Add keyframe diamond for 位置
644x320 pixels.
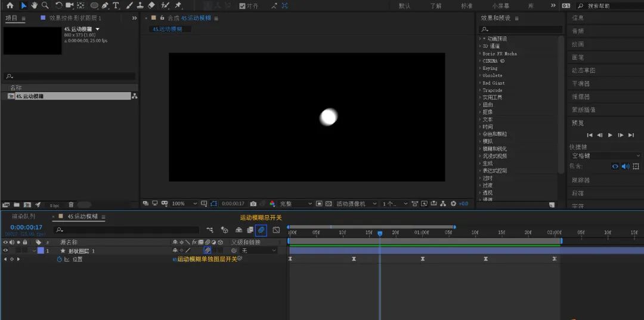point(11,259)
